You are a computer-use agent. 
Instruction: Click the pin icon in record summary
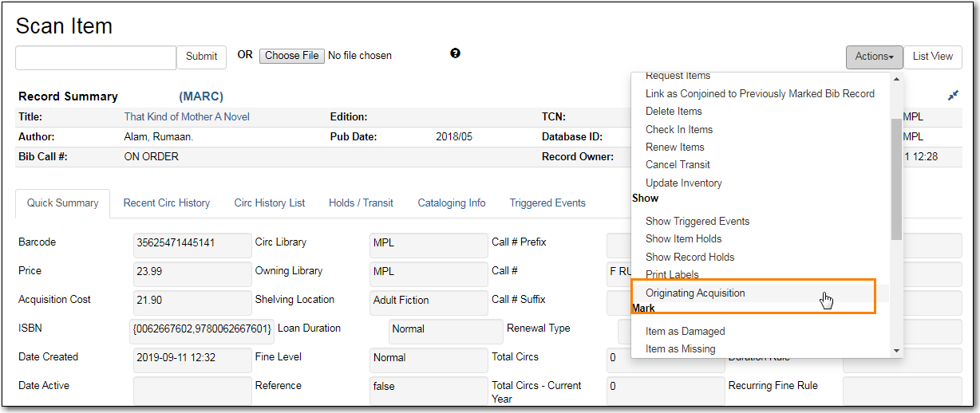953,96
